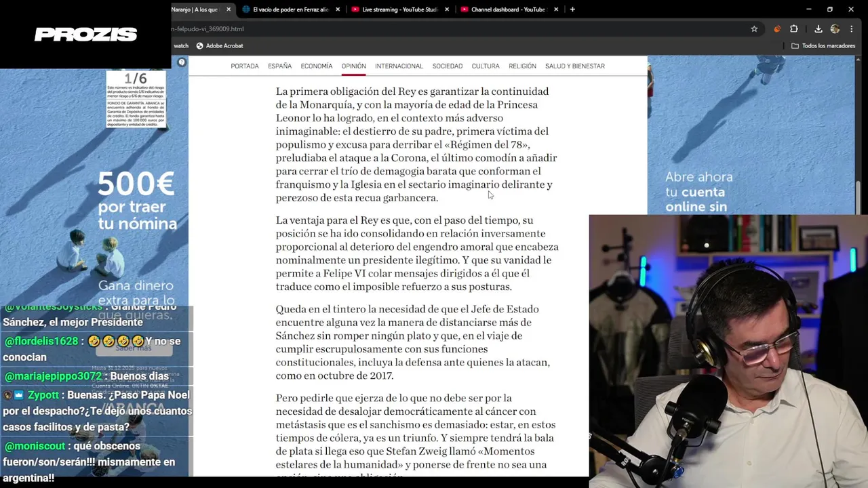868x488 pixels.
Task: Close the 'El vacío de poder en Ferraz' tab
Action: point(338,9)
